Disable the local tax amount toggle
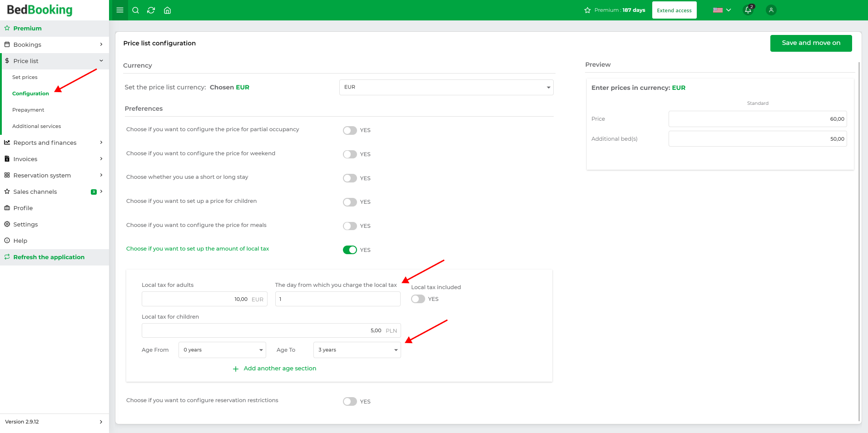This screenshot has width=868, height=433. pyautogui.click(x=350, y=250)
